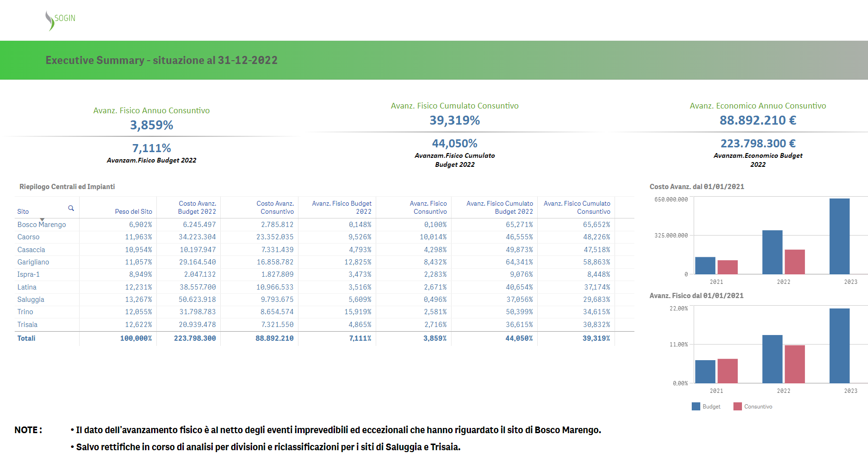868x463 pixels.
Task: Click the 88.892.210 € Economico Consuntivo KPI
Action: pyautogui.click(x=758, y=120)
